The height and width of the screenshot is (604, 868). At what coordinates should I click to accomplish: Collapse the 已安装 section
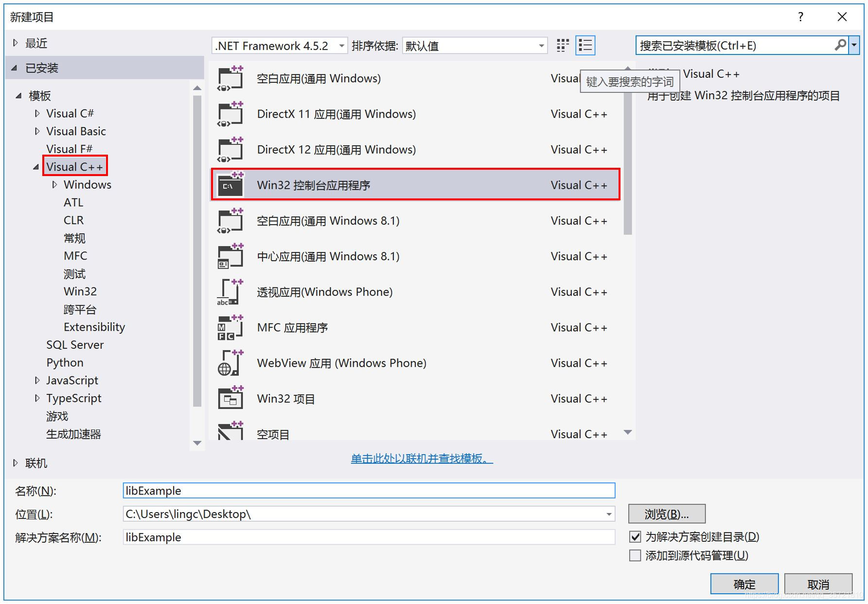pyautogui.click(x=15, y=68)
